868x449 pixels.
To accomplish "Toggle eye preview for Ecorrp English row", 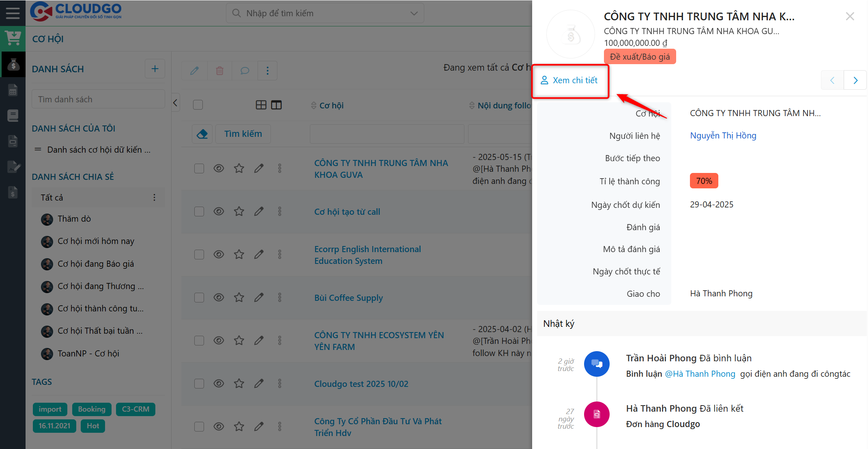I will tap(219, 255).
